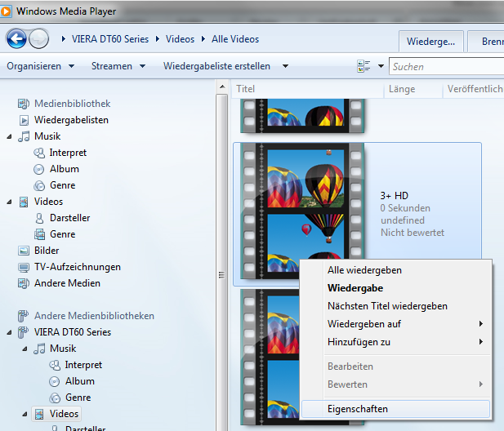504x431 pixels.
Task: Sort by the Titel column header
Action: click(308, 89)
